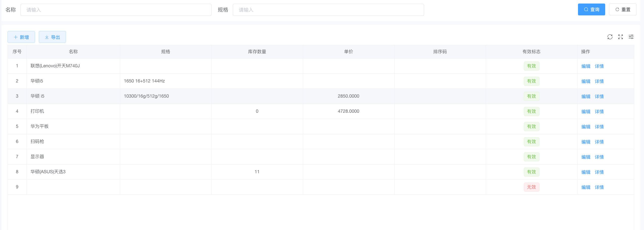Image resolution: width=644 pixels, height=230 pixels.
Task: Export data with 导出 button
Action: pyautogui.click(x=52, y=37)
